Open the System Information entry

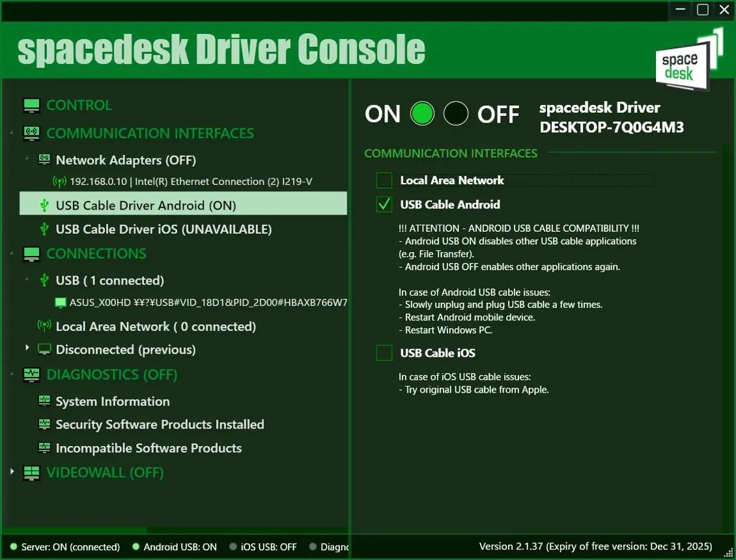[113, 401]
